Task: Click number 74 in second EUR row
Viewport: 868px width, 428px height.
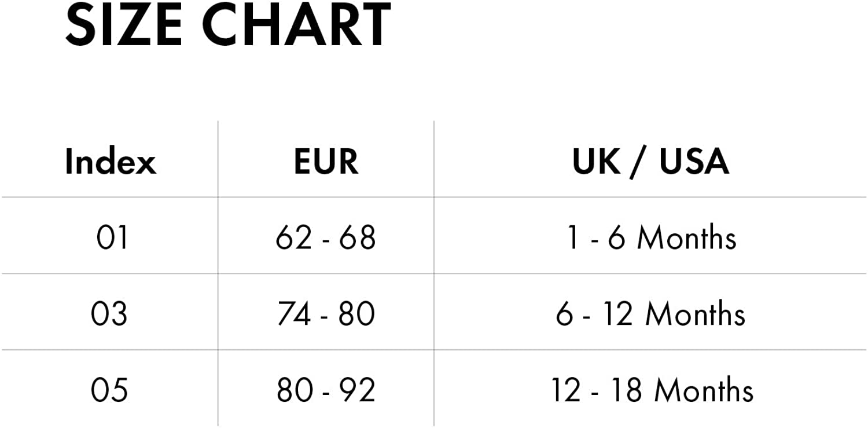Action: click(x=295, y=314)
